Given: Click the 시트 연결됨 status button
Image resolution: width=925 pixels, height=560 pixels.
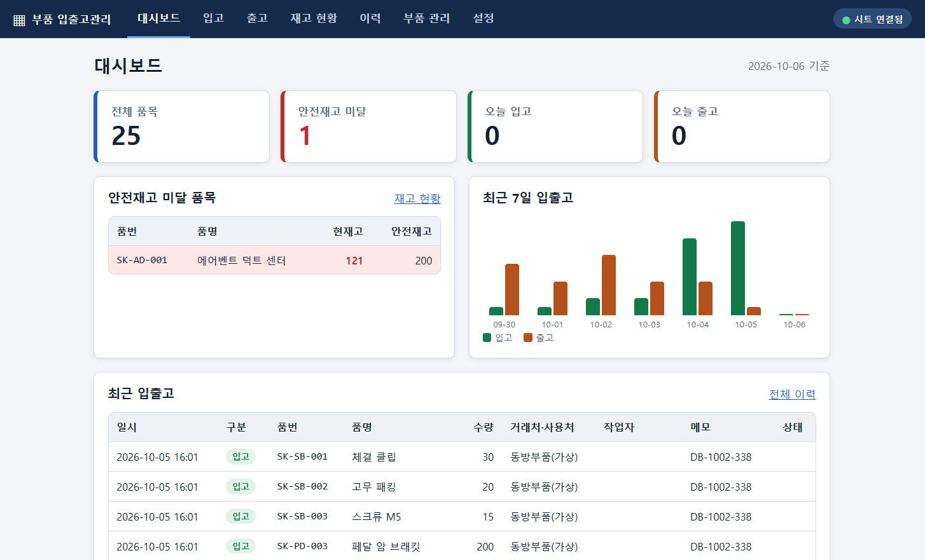Looking at the screenshot, I should tap(872, 19).
